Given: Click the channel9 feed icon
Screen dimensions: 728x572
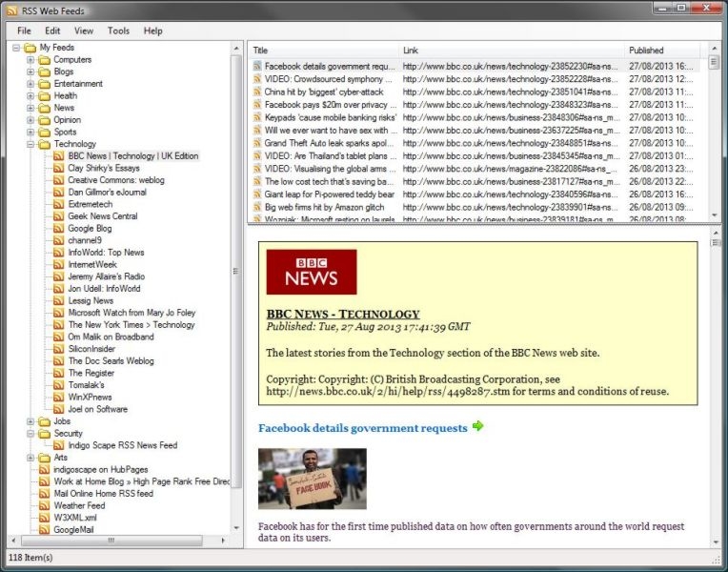Looking at the screenshot, I should pos(58,240).
